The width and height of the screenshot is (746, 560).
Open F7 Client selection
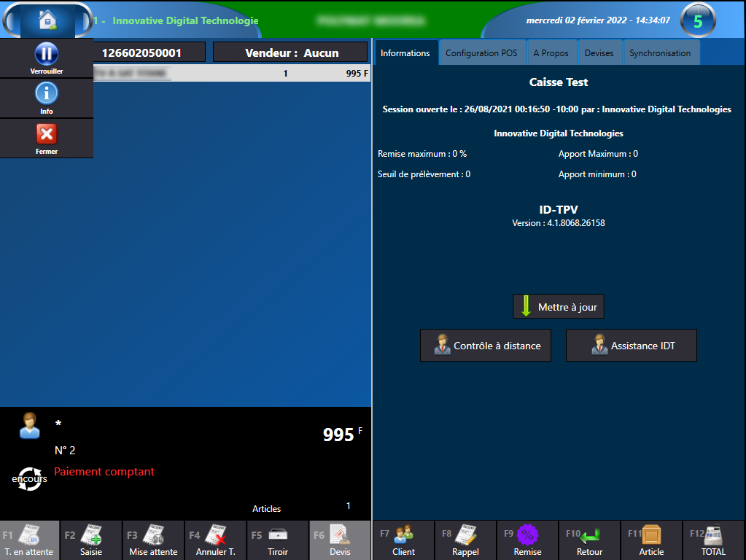[403, 540]
